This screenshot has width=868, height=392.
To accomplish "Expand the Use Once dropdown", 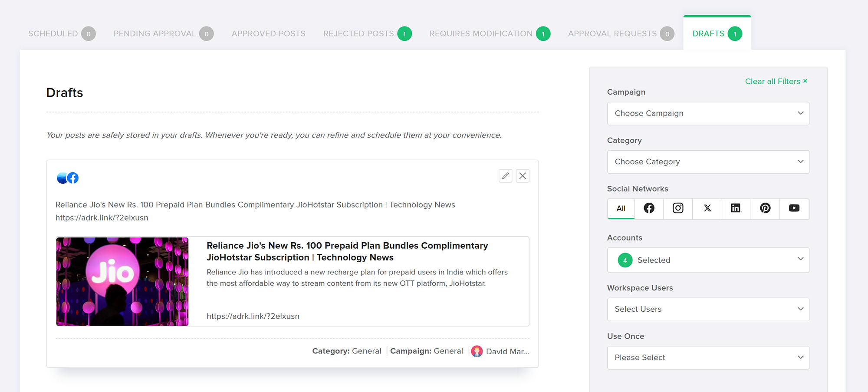I will [x=708, y=358].
